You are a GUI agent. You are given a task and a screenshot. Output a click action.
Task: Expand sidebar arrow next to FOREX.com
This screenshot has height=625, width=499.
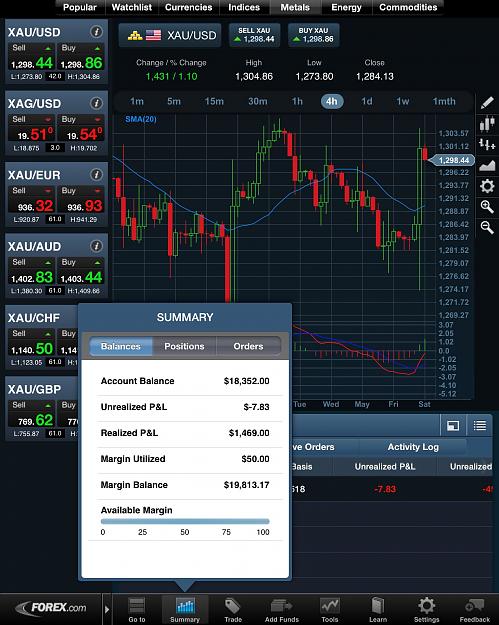[x=107, y=609]
